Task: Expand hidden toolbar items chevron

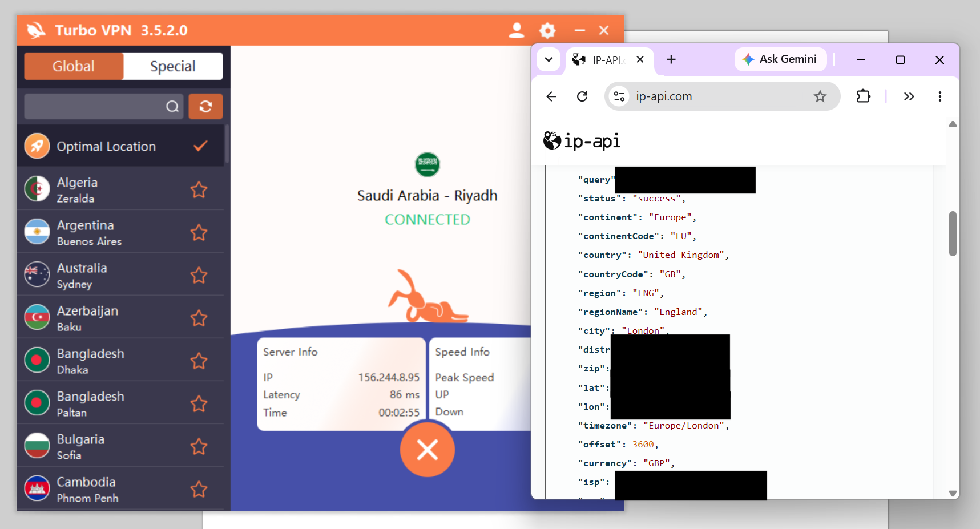Action: click(909, 96)
